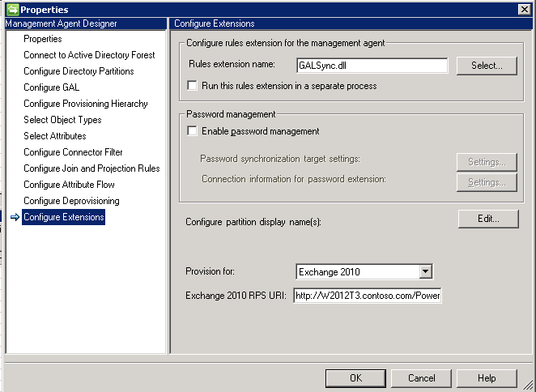Click inside the Rules extension name field
This screenshot has width=536, height=392.
[371, 66]
